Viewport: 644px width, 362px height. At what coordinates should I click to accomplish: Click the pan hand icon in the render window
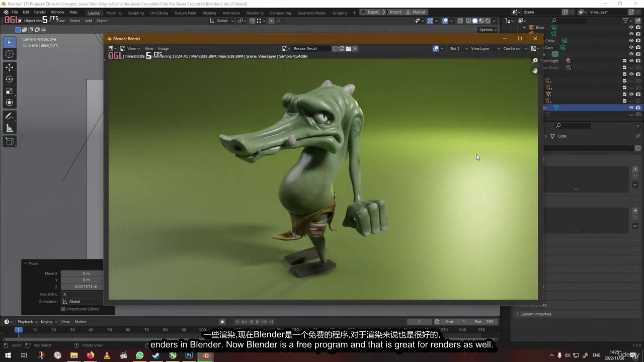tap(535, 70)
